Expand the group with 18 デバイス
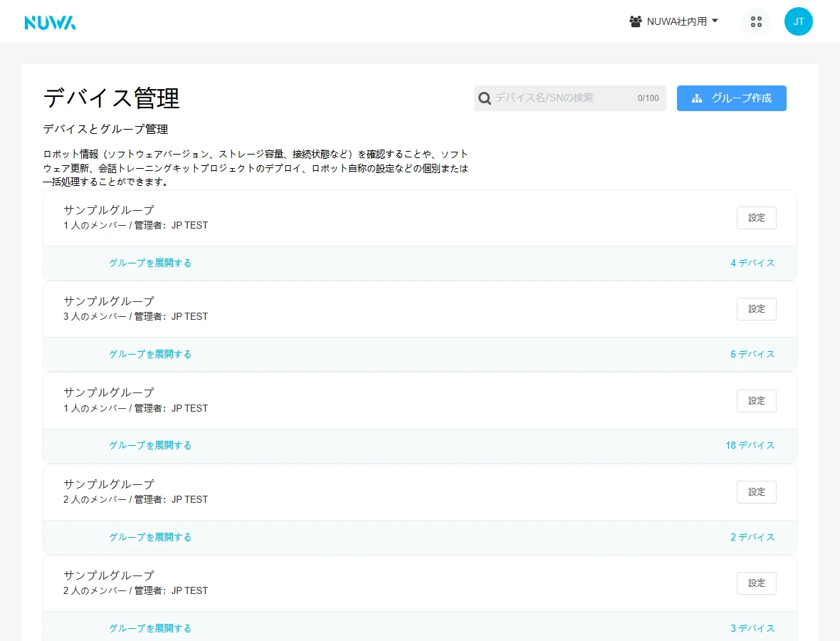The width and height of the screenshot is (840, 641). point(150,445)
